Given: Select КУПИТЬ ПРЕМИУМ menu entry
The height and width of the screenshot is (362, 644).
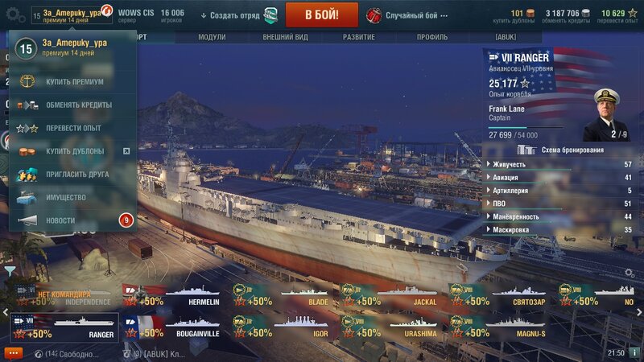Looking at the screenshot, I should (x=73, y=82).
